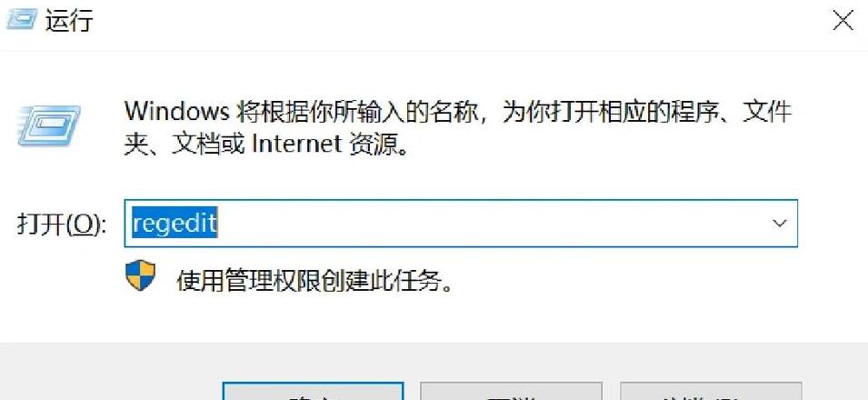Click the highlighted regedit text
The height and width of the screenshot is (400, 868).
pyautogui.click(x=175, y=224)
